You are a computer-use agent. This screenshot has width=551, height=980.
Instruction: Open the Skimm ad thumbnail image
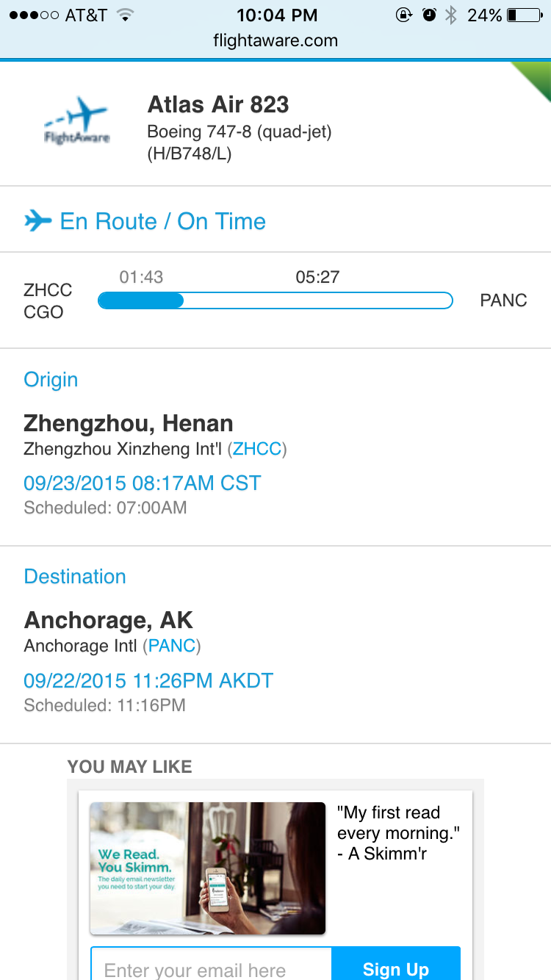(x=207, y=868)
